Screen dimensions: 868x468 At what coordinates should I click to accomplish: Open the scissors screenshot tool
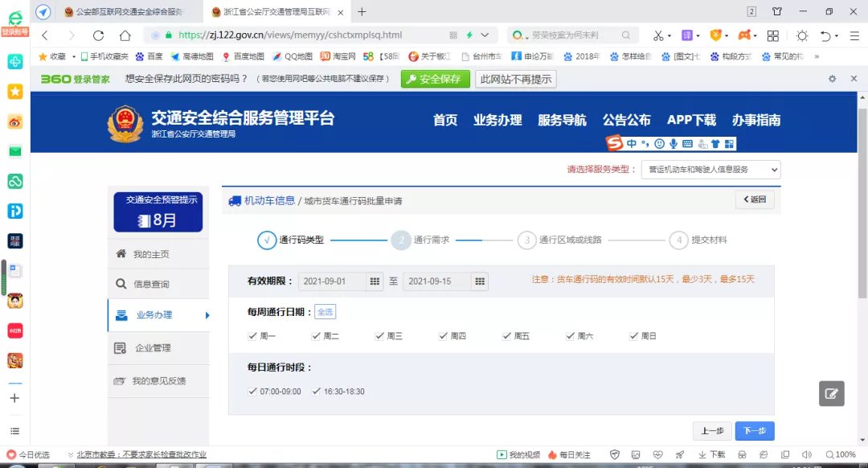[x=657, y=35]
